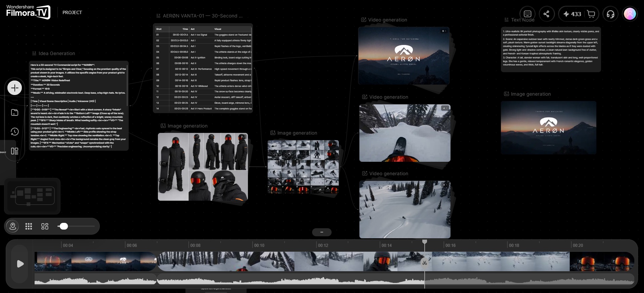
Task: Open the POV snowboard video thumbnail
Action: 405,133
